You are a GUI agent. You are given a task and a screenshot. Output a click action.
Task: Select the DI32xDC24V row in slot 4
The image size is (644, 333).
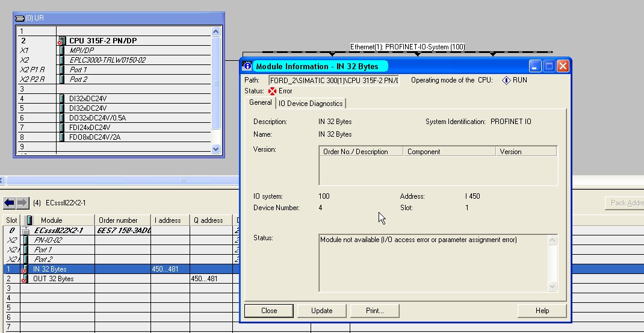[114, 99]
